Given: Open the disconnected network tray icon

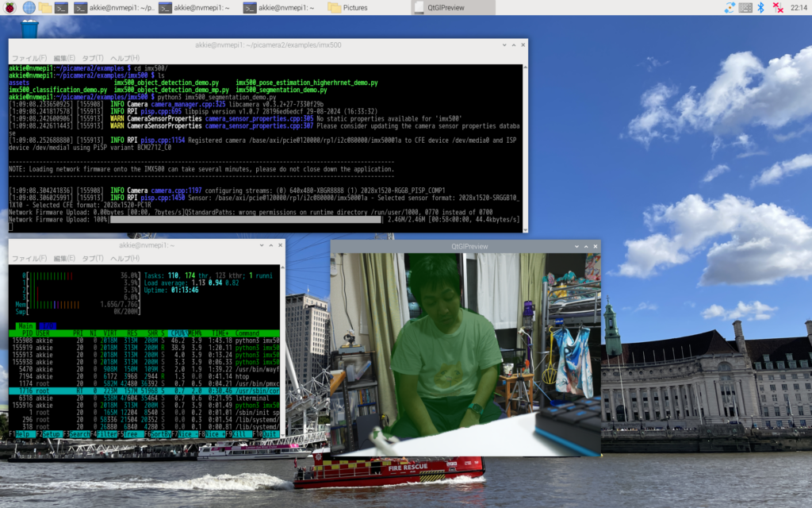Looking at the screenshot, I should [777, 7].
